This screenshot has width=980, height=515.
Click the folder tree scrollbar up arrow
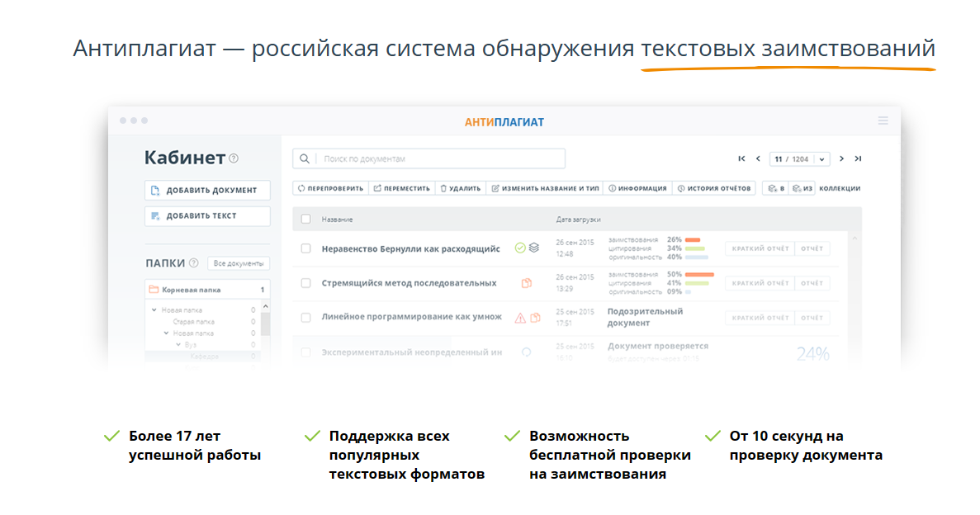(266, 306)
